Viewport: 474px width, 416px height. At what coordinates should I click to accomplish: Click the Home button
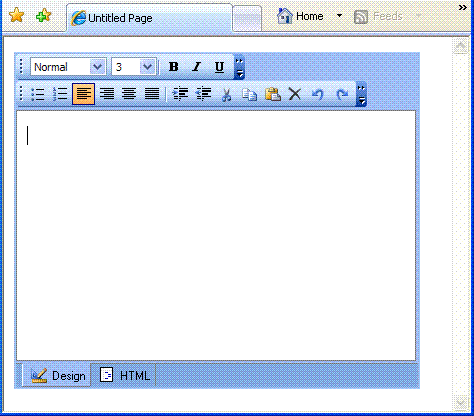(x=300, y=16)
